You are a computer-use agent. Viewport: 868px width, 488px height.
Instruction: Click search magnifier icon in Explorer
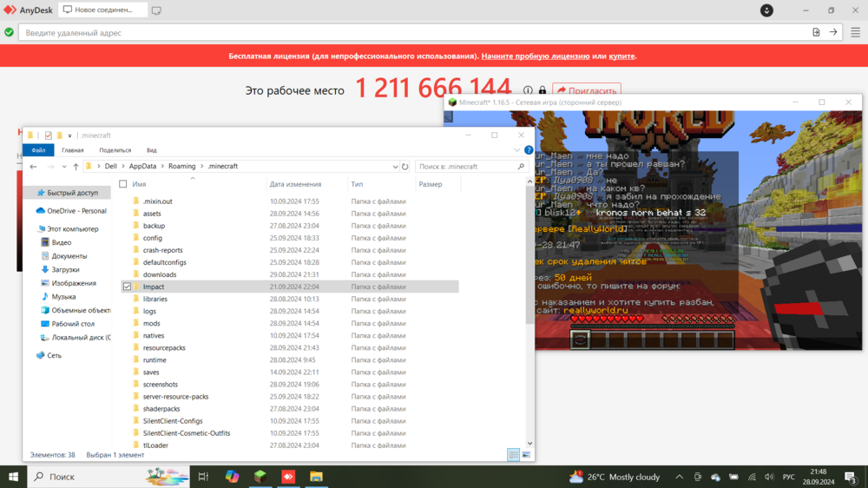tap(521, 166)
